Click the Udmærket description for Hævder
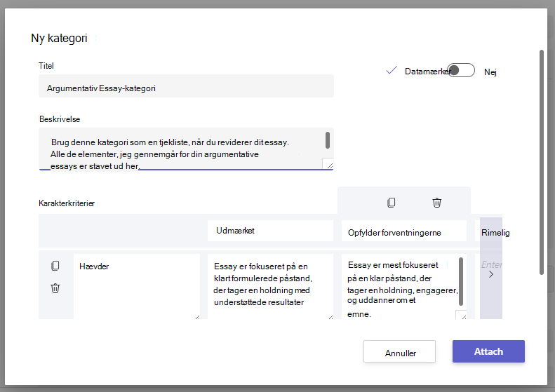This screenshot has height=392, width=555. pyautogui.click(x=270, y=286)
